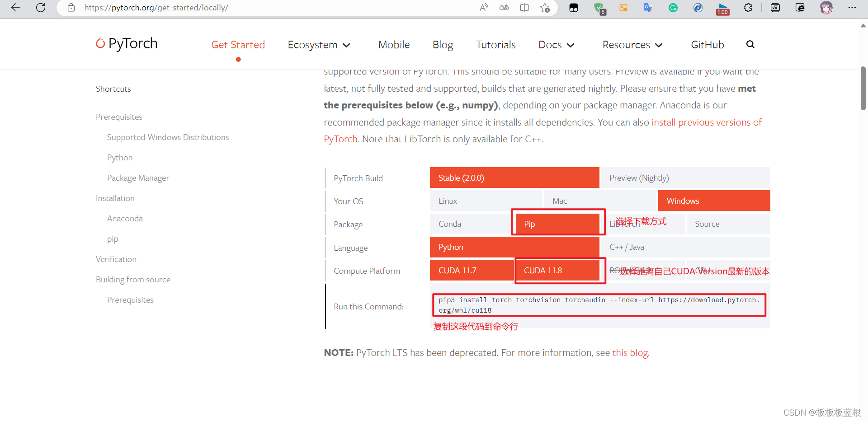The height and width of the screenshot is (421, 868).
Task: Open the orange picture-in-picture extension icon
Action: (623, 8)
